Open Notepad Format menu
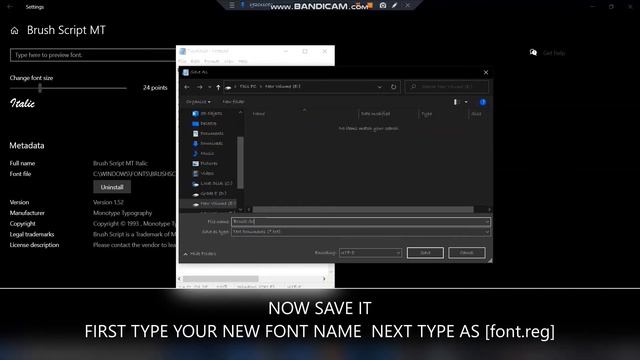The height and width of the screenshot is (360, 640). click(x=211, y=61)
